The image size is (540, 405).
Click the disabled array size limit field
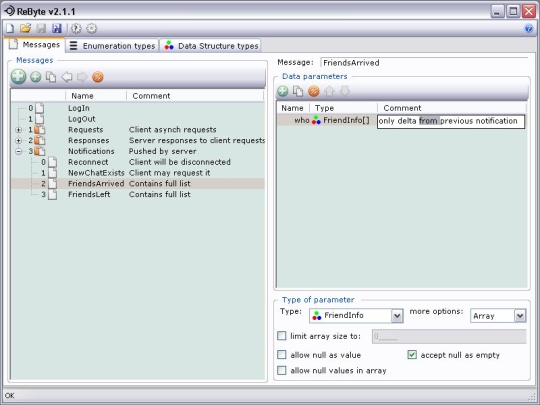click(x=449, y=336)
